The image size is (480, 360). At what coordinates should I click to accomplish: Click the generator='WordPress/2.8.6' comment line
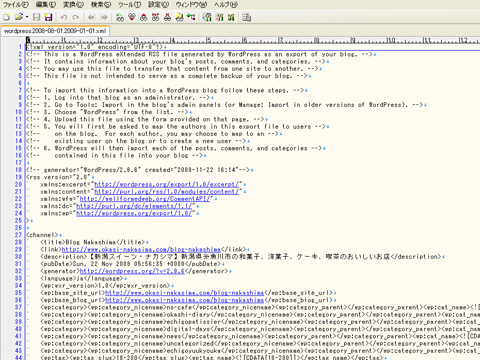138,170
